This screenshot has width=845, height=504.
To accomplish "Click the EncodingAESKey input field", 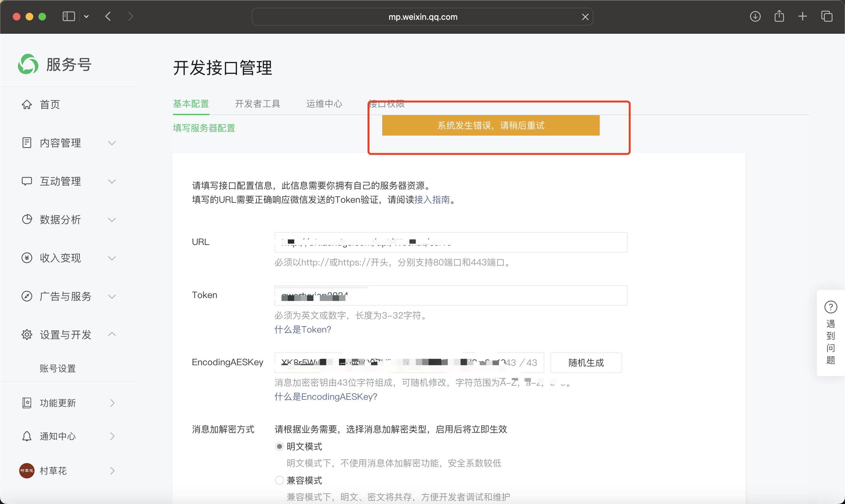I will [409, 362].
